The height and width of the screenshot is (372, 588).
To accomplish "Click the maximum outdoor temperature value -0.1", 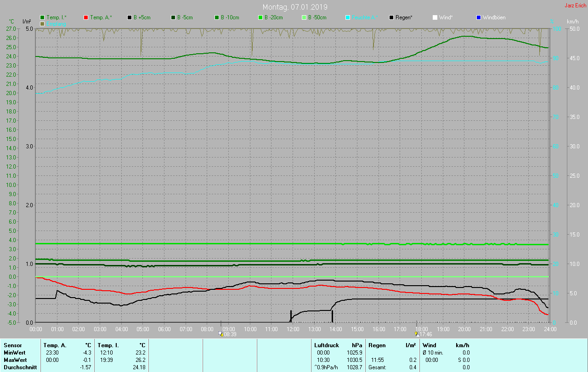I will tap(86, 360).
